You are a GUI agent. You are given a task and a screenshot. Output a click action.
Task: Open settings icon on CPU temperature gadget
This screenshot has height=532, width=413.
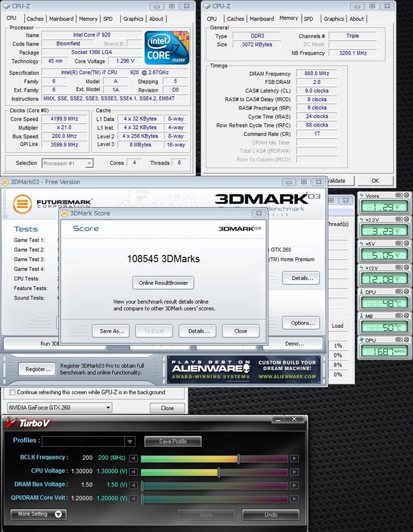pyautogui.click(x=399, y=291)
